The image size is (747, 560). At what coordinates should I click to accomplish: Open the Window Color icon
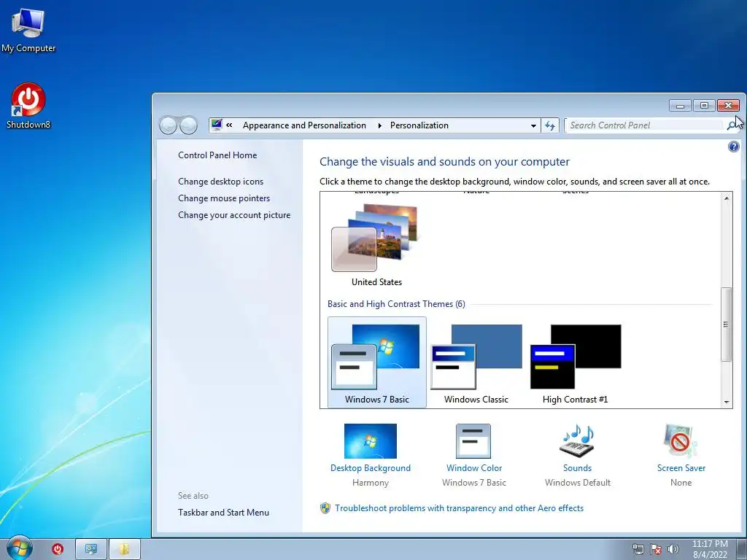(x=473, y=441)
